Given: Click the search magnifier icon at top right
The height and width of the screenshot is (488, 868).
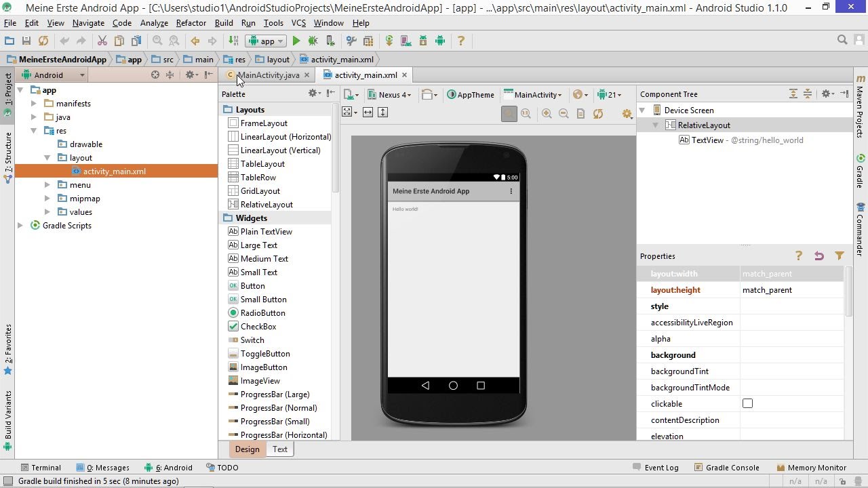Looking at the screenshot, I should click(x=842, y=40).
